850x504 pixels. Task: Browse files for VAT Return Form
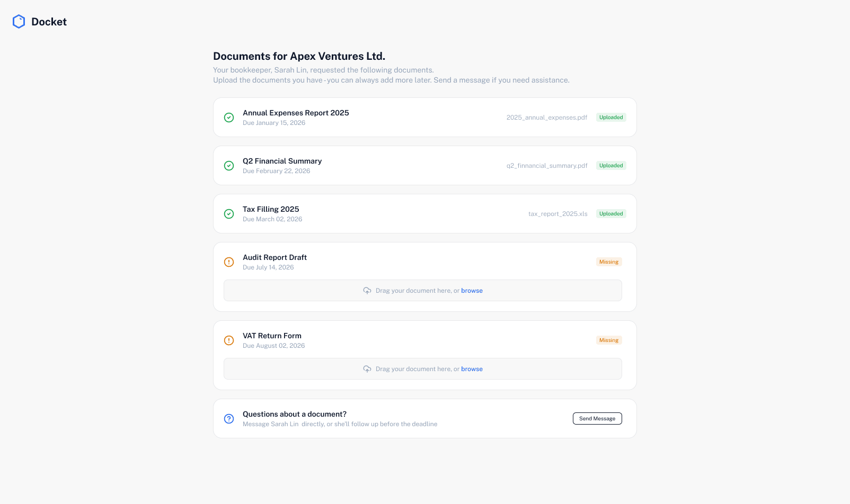tap(472, 369)
